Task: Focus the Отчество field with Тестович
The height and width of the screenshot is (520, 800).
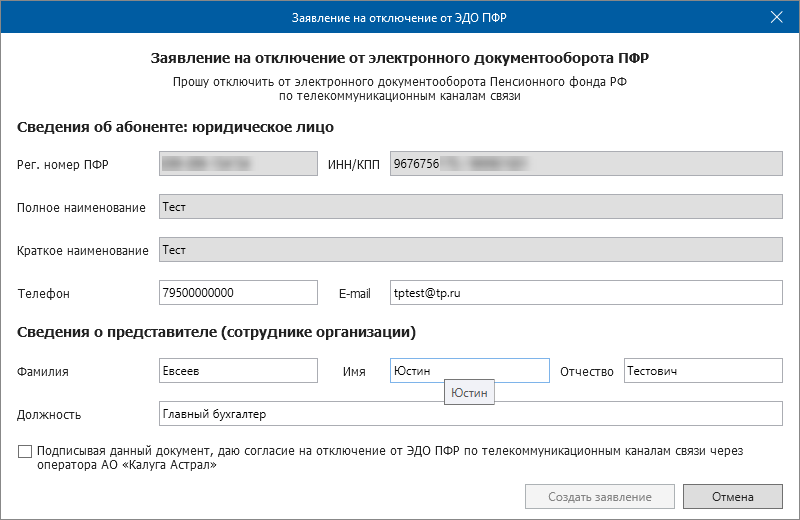Action: (x=702, y=371)
